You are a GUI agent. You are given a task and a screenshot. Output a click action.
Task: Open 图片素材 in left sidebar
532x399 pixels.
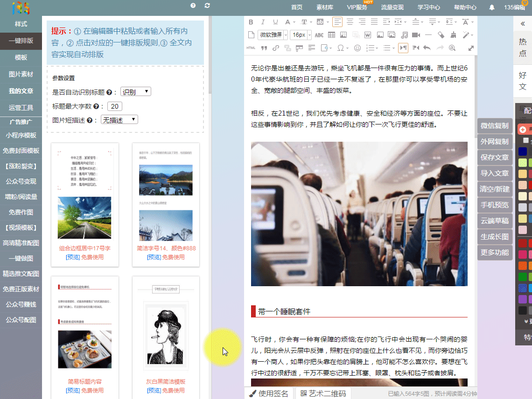21,74
